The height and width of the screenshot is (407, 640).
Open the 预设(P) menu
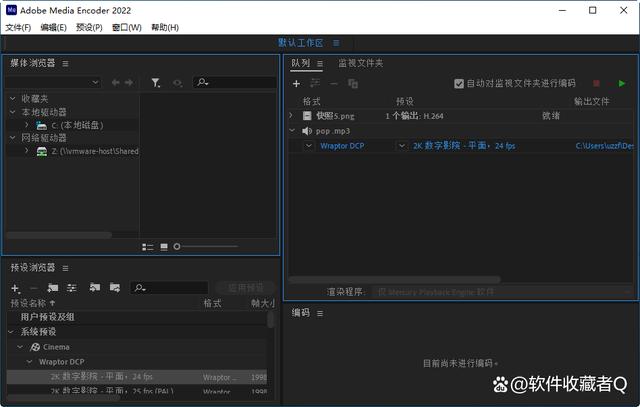[89, 27]
